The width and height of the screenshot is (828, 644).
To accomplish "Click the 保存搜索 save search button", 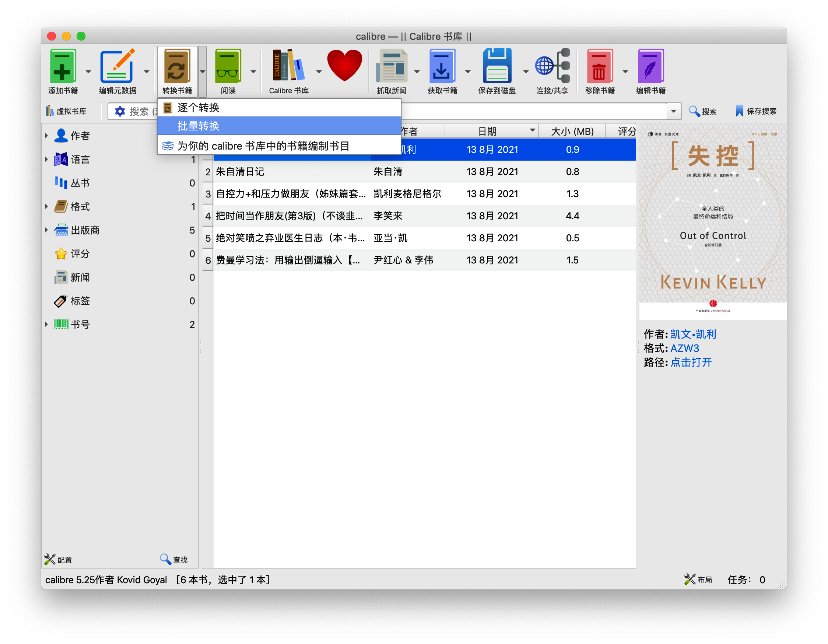I will point(756,111).
